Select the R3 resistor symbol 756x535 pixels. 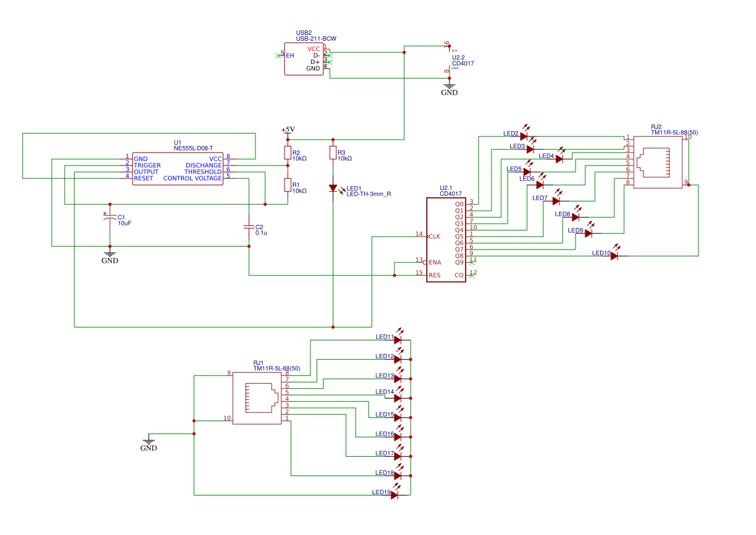point(332,153)
